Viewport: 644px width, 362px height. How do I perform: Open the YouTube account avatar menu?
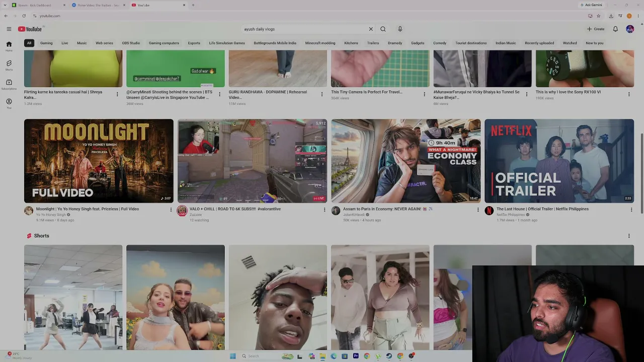click(x=630, y=29)
